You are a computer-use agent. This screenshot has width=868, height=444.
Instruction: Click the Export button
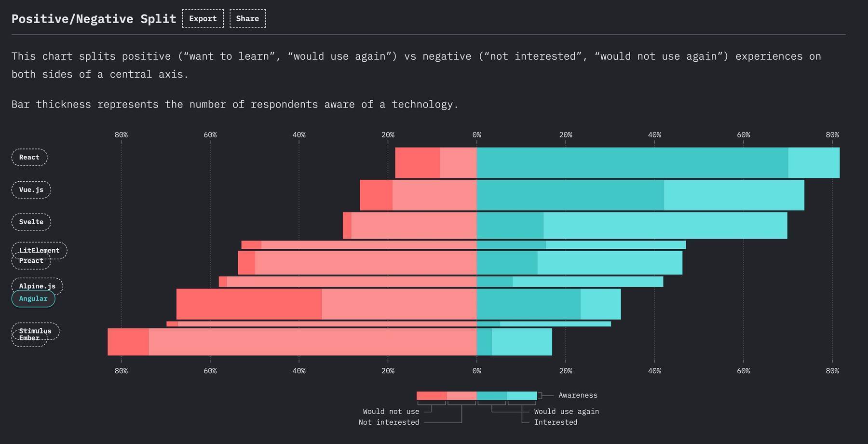[x=203, y=18]
